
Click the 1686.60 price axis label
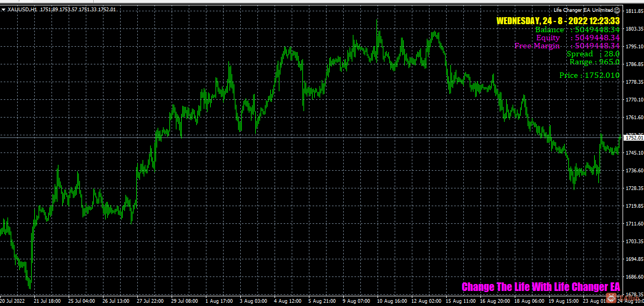634,276
